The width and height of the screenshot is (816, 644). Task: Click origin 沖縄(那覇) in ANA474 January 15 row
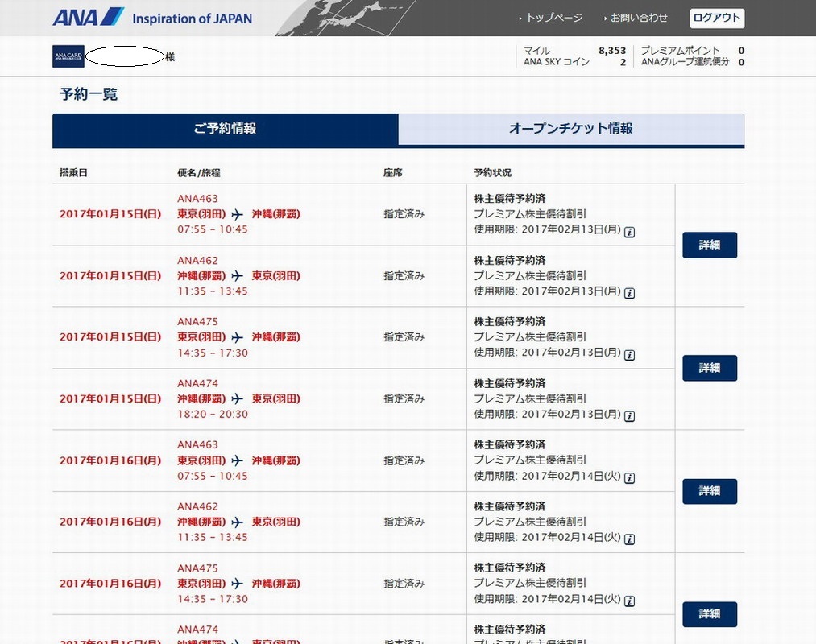[201, 399]
